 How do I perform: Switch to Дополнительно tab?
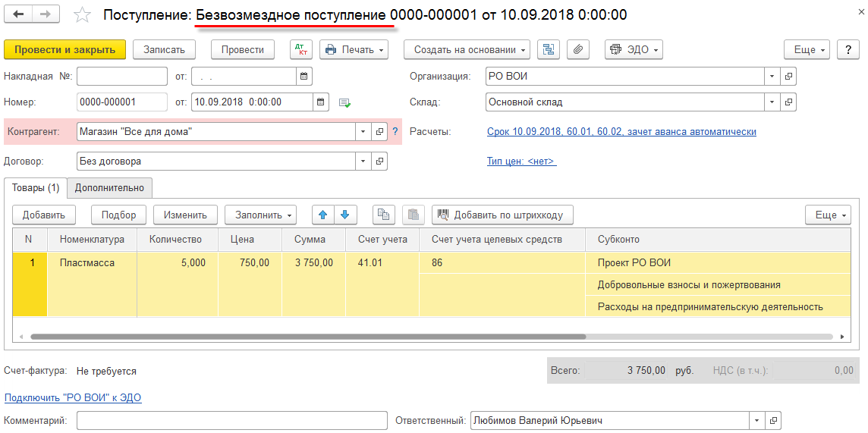point(109,187)
